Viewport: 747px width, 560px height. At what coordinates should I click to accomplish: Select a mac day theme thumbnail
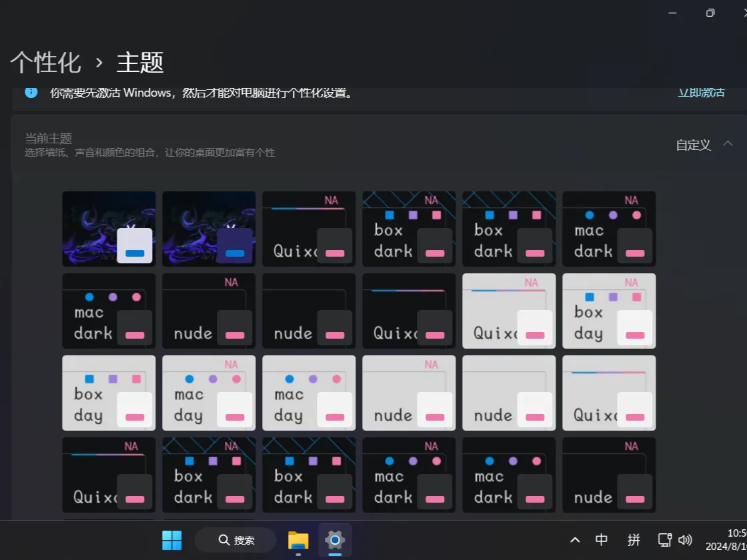pyautogui.click(x=209, y=393)
